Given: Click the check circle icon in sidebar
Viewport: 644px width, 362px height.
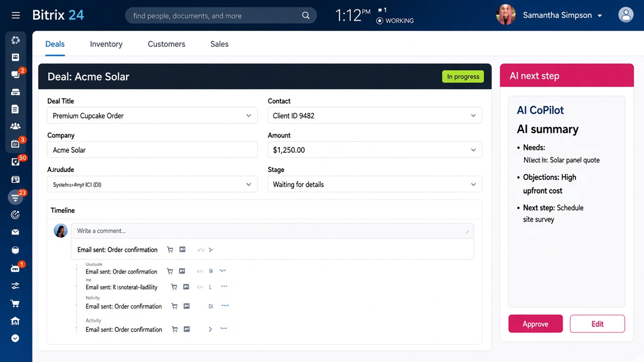Looking at the screenshot, I should pos(16,338).
